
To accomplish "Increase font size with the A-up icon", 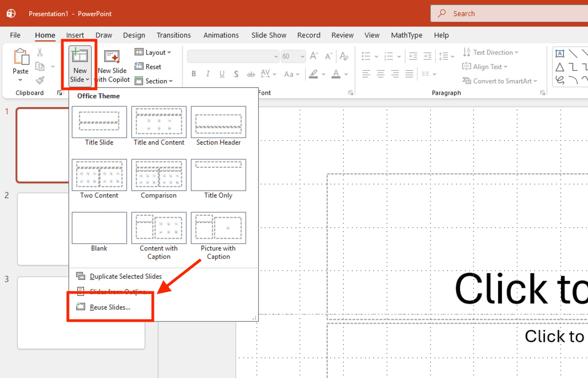I will pyautogui.click(x=314, y=56).
